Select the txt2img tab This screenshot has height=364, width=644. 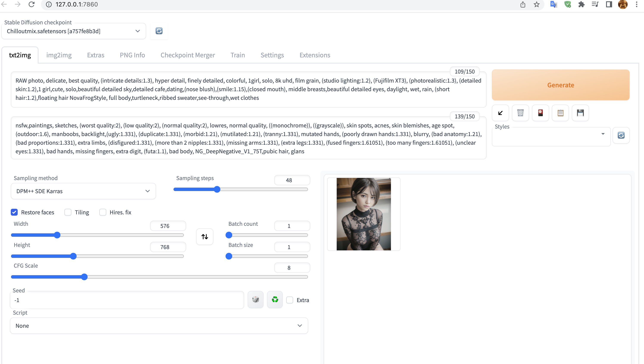point(20,55)
